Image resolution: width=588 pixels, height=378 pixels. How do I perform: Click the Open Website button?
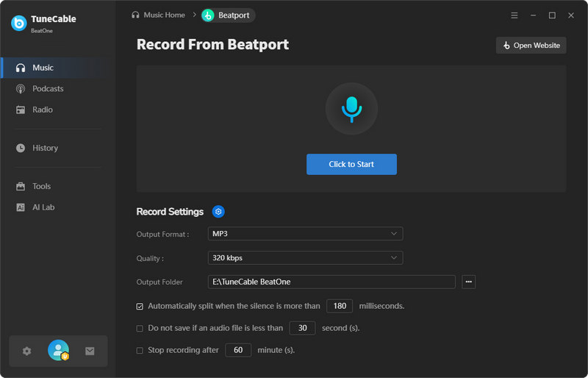(x=531, y=46)
